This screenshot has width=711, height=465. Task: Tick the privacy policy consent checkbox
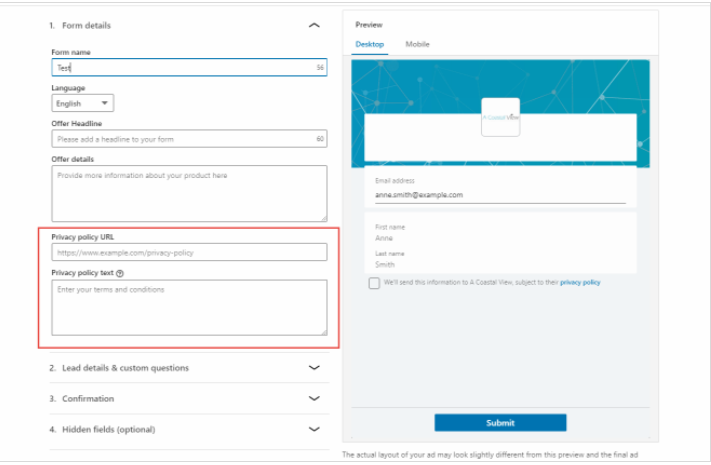[x=374, y=283]
